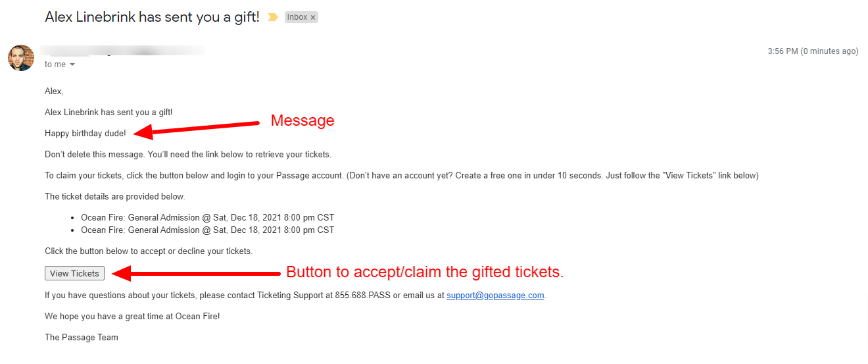868x364 pixels.
Task: Click "The Passage Team" signature line
Action: coord(82,337)
